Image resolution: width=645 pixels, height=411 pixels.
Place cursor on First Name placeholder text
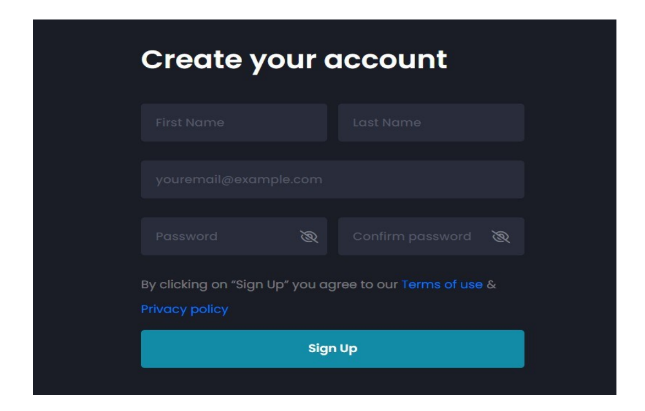(190, 123)
